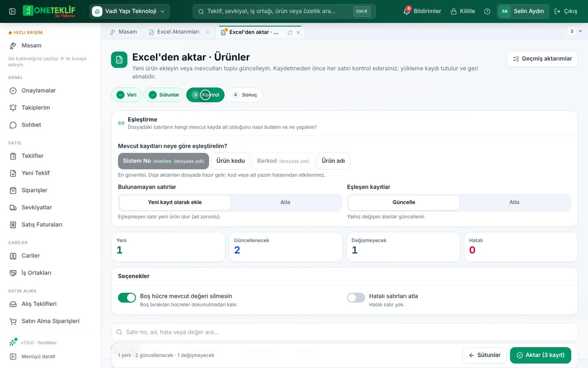Focus the global search field
The image size is (588, 368).
284,11
